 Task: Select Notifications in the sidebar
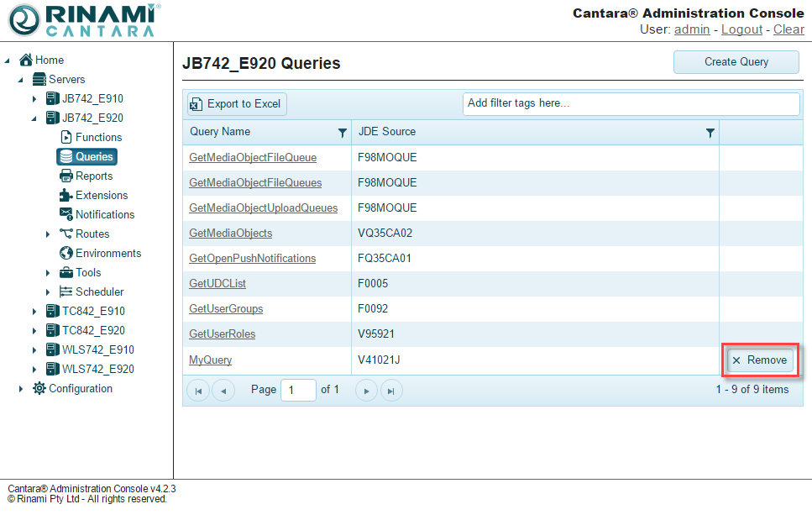click(x=104, y=214)
